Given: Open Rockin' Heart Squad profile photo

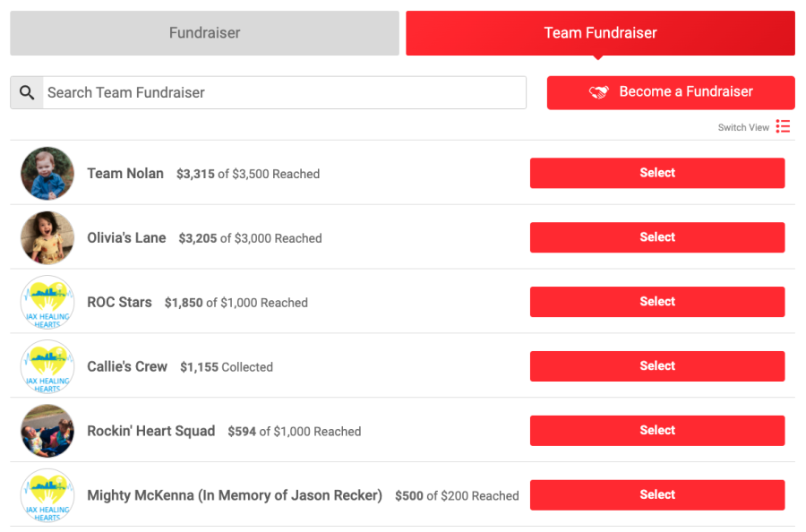Looking at the screenshot, I should pyautogui.click(x=47, y=431).
